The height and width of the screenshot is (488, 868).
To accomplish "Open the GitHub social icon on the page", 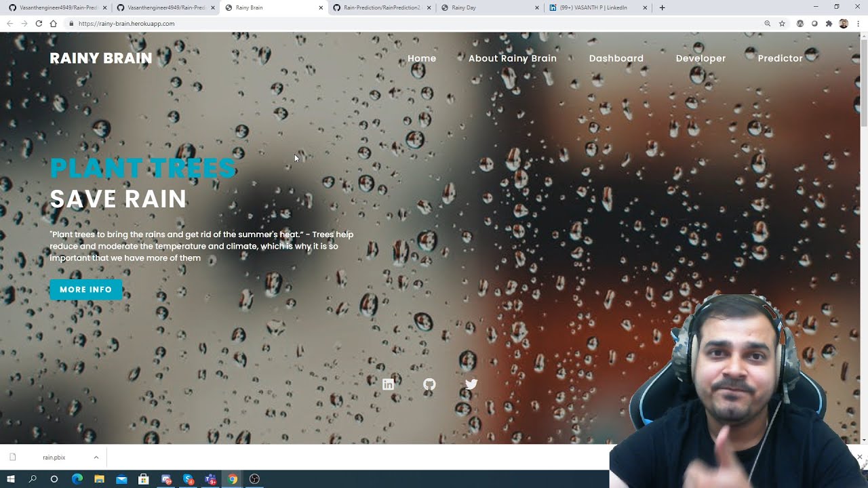I will pyautogui.click(x=429, y=384).
